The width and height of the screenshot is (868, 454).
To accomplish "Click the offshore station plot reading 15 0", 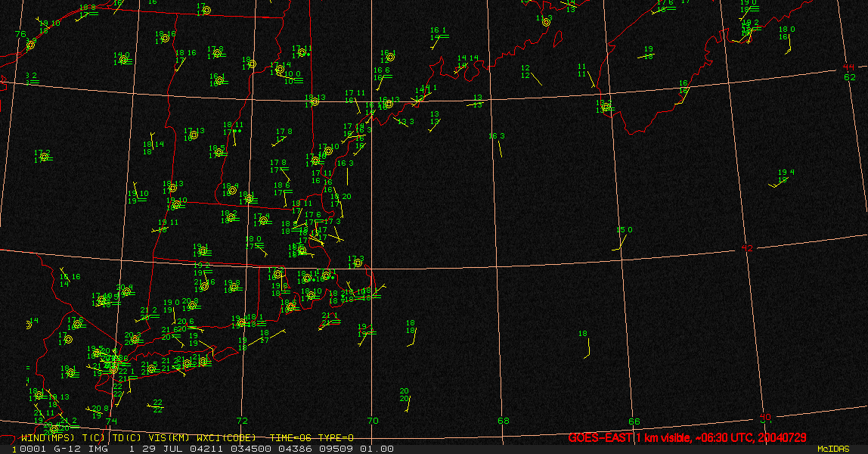I will tap(622, 238).
